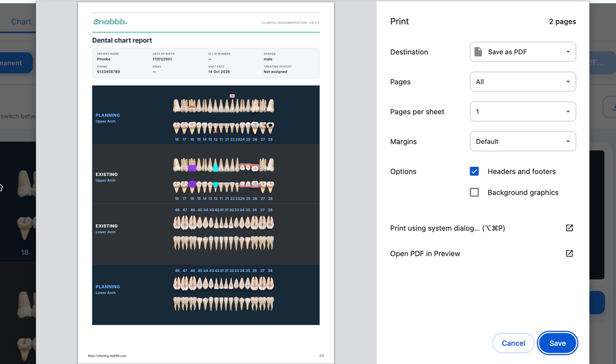Image resolution: width=616 pixels, height=364 pixels.
Task: Click the partially hidden Permanent button in background
Action: (16, 63)
